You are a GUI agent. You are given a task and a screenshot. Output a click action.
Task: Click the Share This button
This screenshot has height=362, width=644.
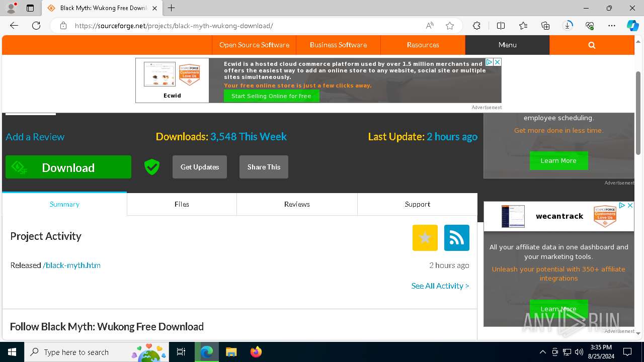coord(264,167)
